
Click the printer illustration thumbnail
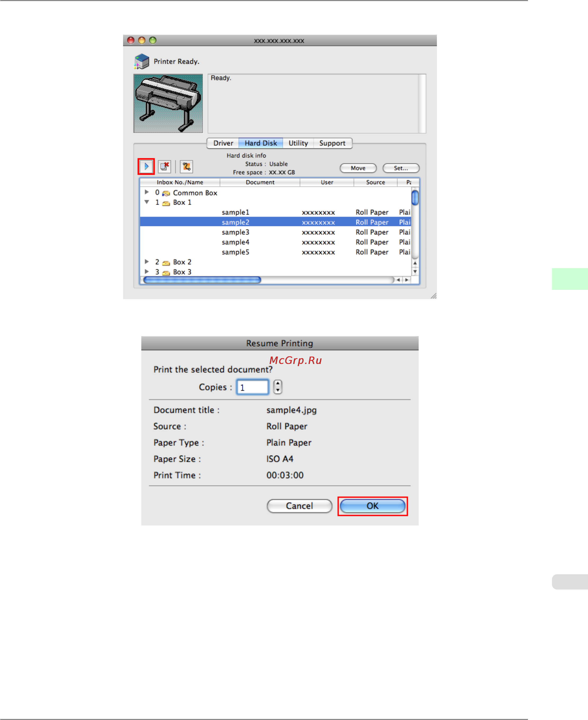coord(168,103)
